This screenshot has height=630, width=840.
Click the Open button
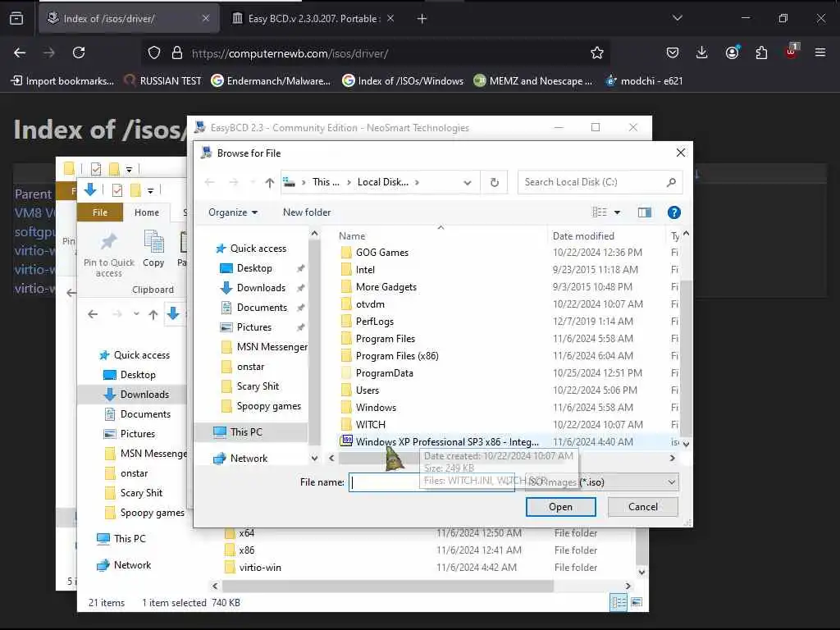560,507
